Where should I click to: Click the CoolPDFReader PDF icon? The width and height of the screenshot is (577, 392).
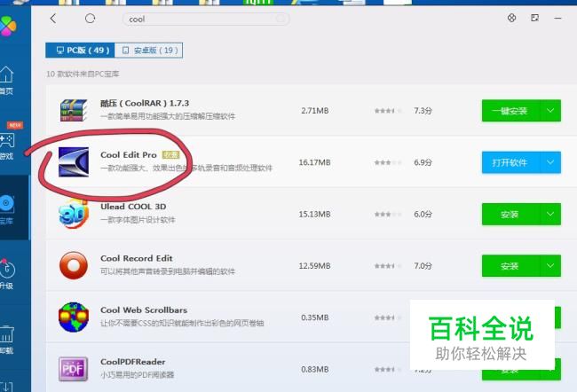tap(73, 369)
